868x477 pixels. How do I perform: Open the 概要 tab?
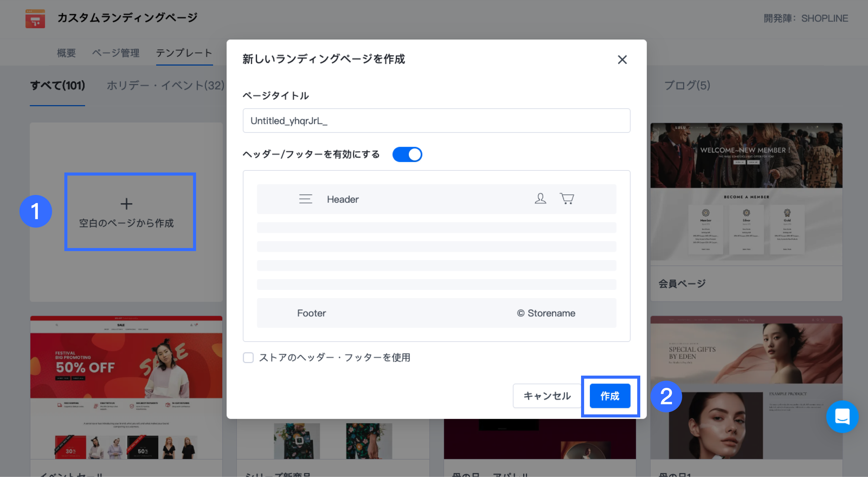[x=66, y=53]
